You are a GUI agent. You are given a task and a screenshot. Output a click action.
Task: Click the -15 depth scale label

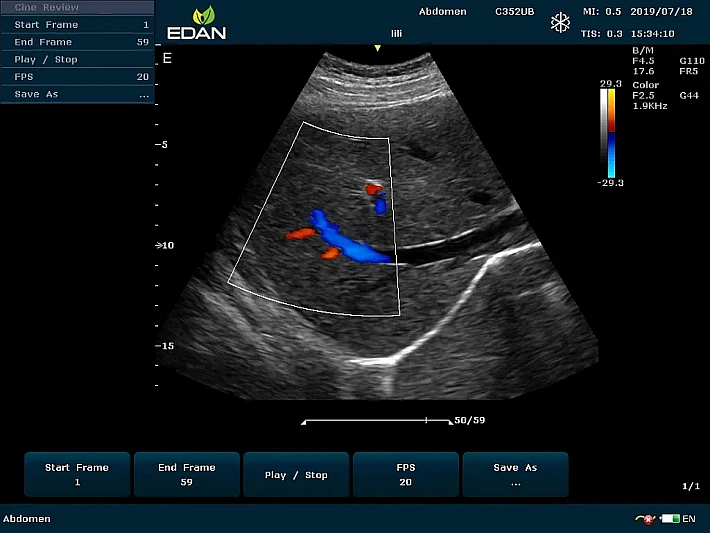pyautogui.click(x=164, y=346)
